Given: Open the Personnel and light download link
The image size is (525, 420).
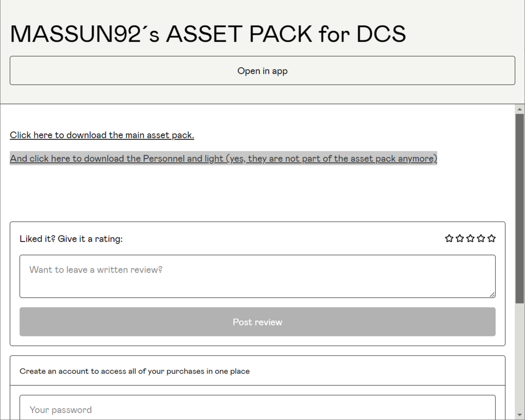Looking at the screenshot, I should [x=223, y=159].
